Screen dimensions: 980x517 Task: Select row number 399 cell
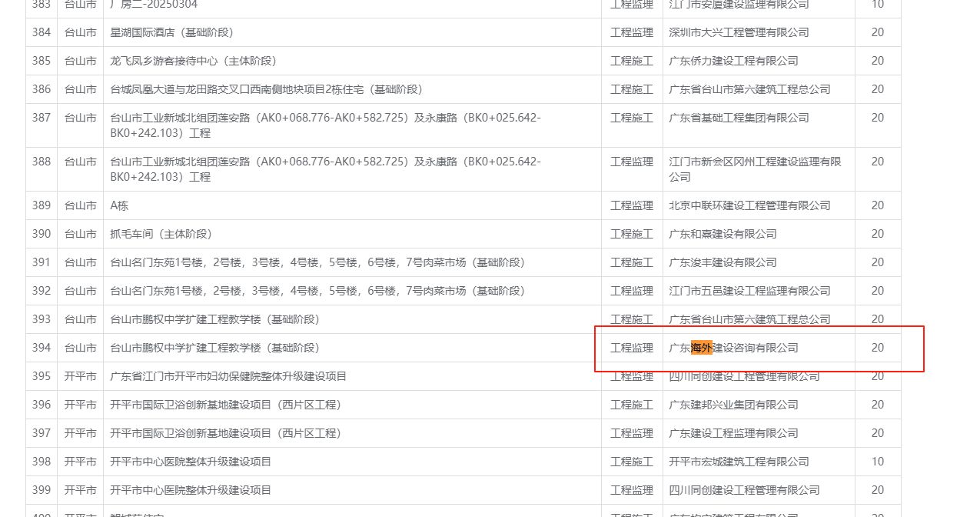tap(42, 490)
